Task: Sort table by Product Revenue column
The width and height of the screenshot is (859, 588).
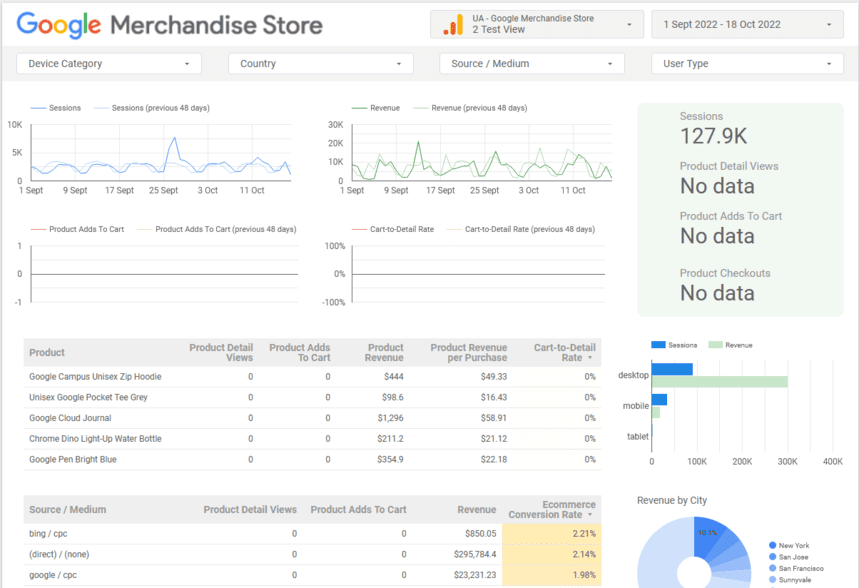Action: [384, 352]
